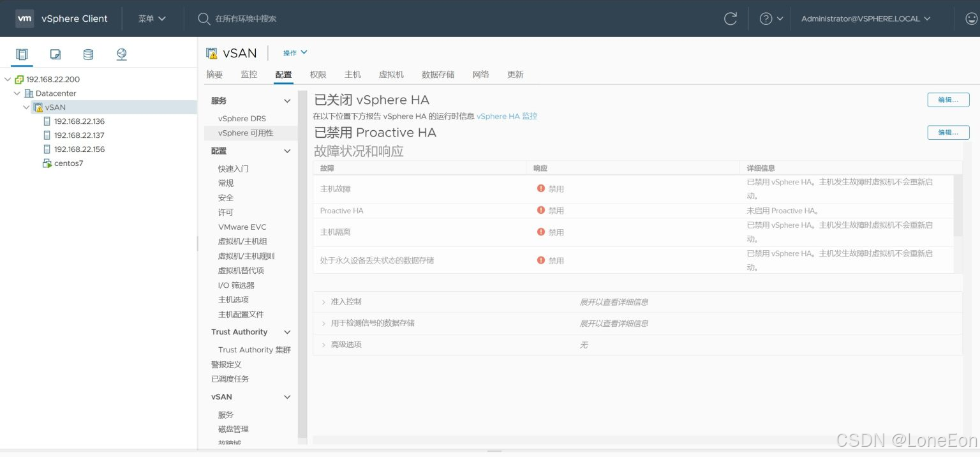Click the failure table vertical scrollbar
Screen dimensions: 980x457
[958, 206]
